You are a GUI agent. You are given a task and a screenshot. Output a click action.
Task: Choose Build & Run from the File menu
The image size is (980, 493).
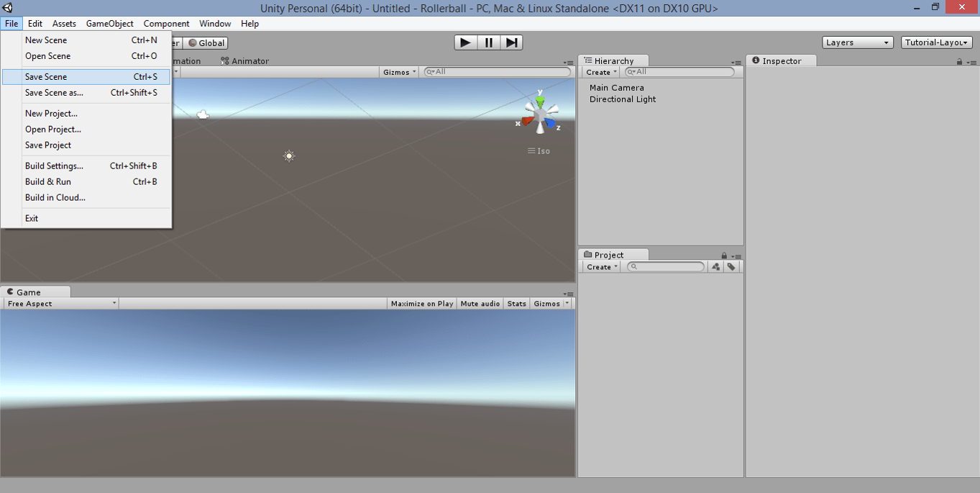tap(86, 182)
